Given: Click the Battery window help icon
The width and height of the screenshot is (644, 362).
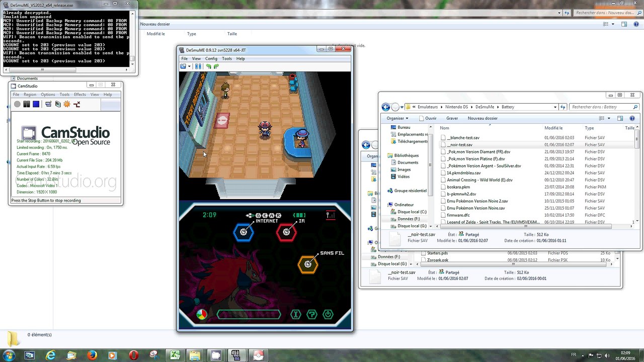Looking at the screenshot, I should tap(632, 118).
